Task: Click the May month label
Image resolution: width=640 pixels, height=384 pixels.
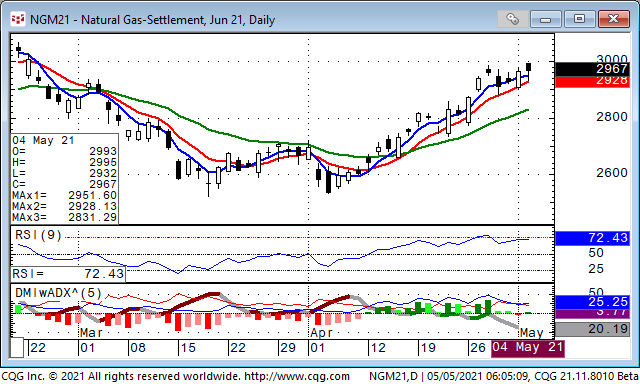Action: [532, 333]
